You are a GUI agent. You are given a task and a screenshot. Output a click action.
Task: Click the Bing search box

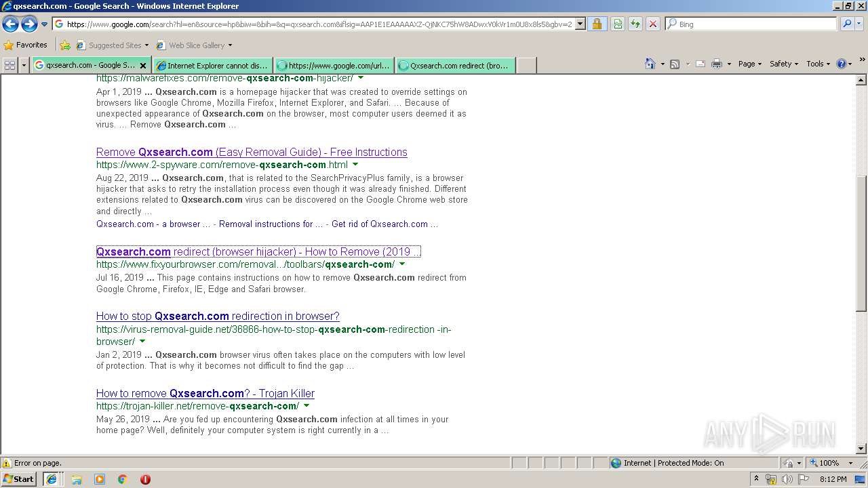tap(751, 24)
